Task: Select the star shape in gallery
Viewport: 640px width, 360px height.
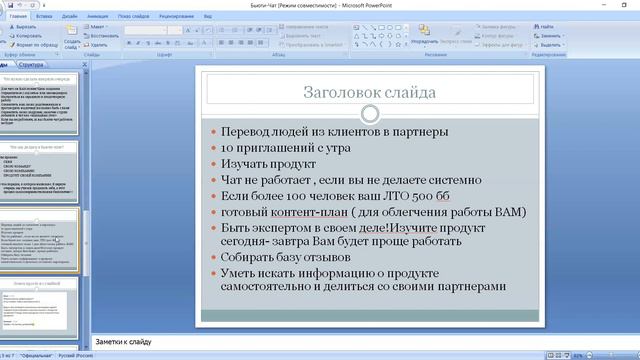Action: tap(398, 44)
